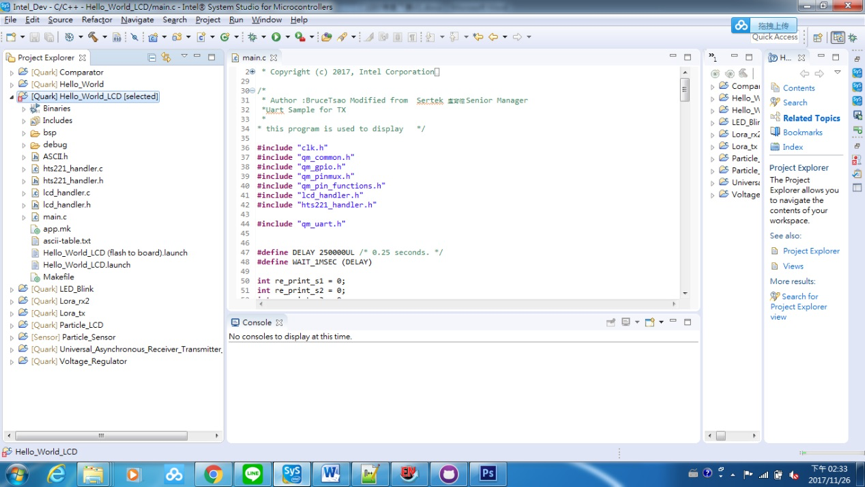865x487 pixels.
Task: Open Photoshop from the Windows taskbar
Action: click(x=488, y=474)
